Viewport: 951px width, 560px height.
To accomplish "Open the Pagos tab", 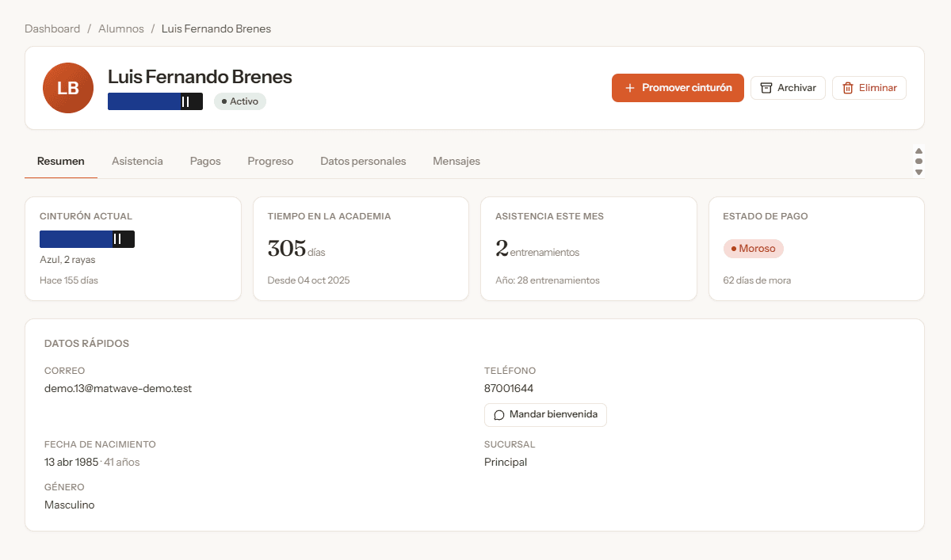I will (205, 161).
